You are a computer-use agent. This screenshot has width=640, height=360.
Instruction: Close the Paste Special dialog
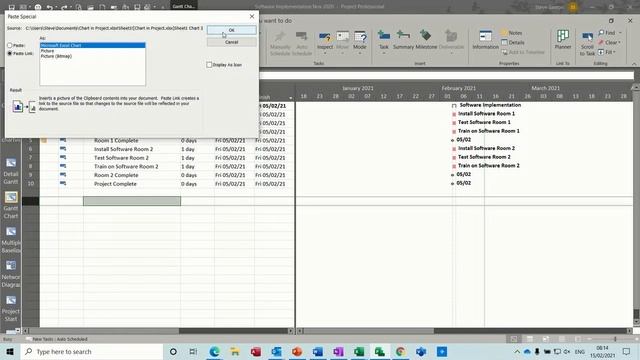point(252,16)
